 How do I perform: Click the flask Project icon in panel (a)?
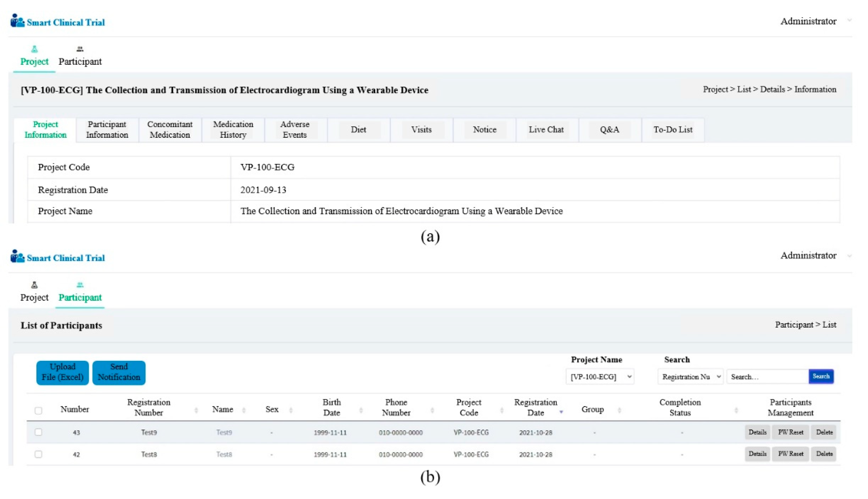tap(34, 49)
